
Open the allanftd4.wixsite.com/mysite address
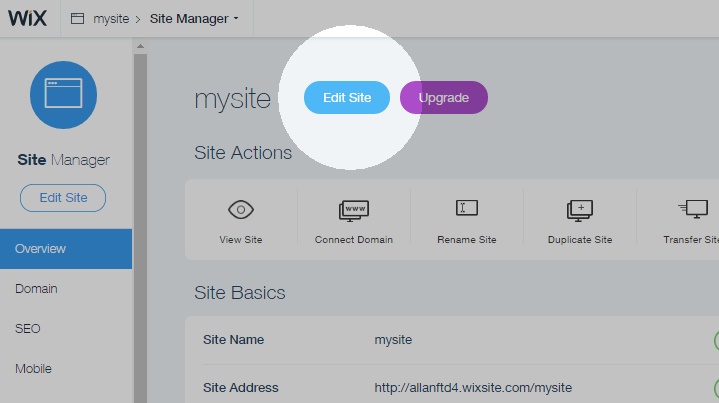coord(473,387)
